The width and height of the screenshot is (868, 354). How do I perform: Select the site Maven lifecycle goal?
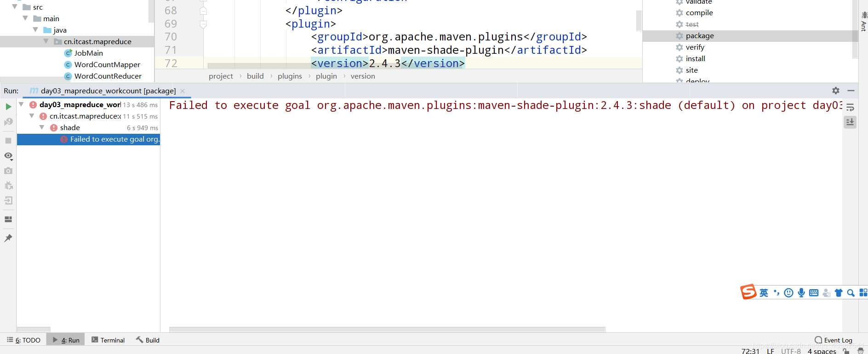691,70
